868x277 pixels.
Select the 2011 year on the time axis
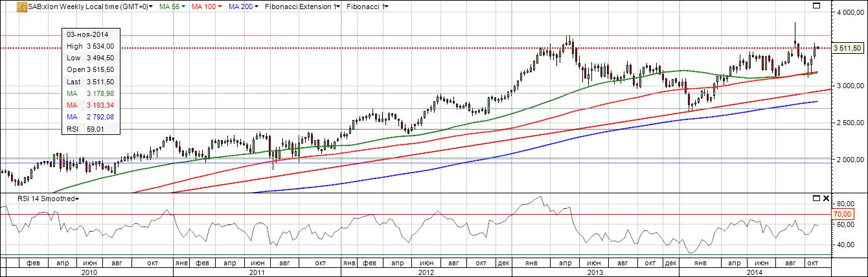257,272
